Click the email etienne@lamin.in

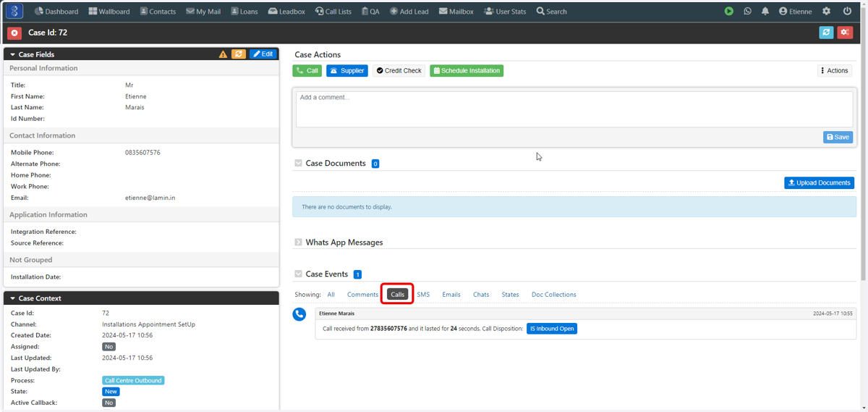click(150, 198)
